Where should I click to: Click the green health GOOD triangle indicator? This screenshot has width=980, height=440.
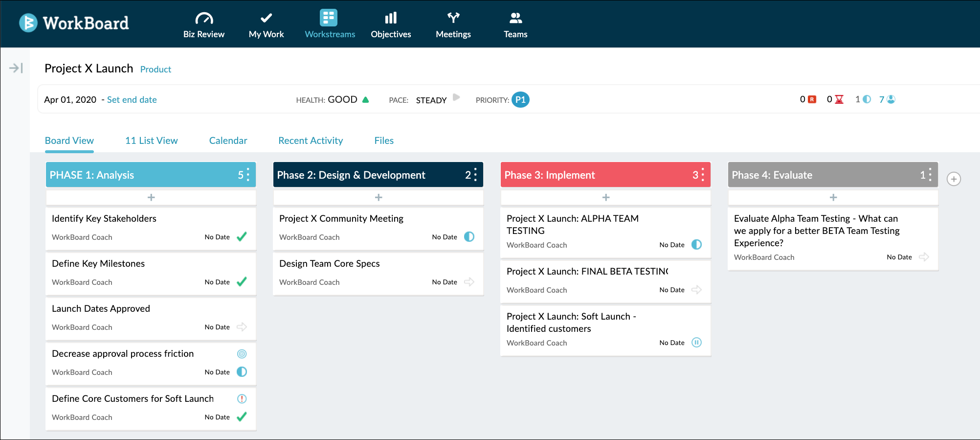(365, 99)
